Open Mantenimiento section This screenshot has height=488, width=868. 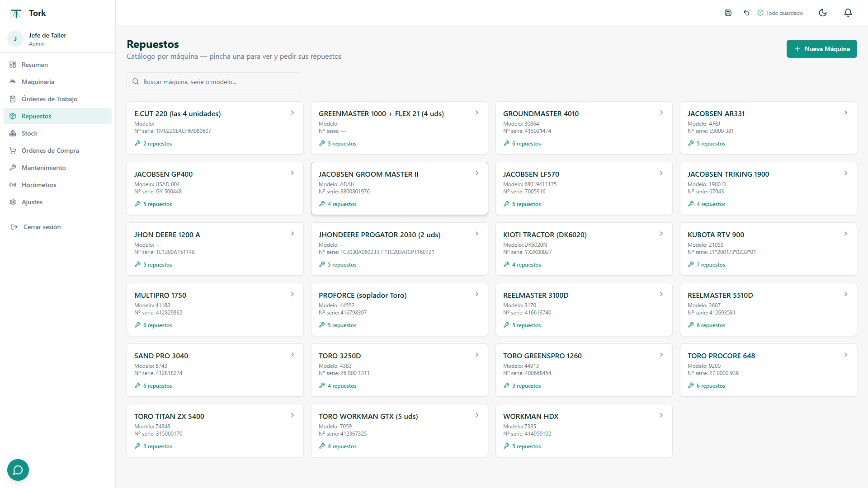pyautogui.click(x=57, y=168)
